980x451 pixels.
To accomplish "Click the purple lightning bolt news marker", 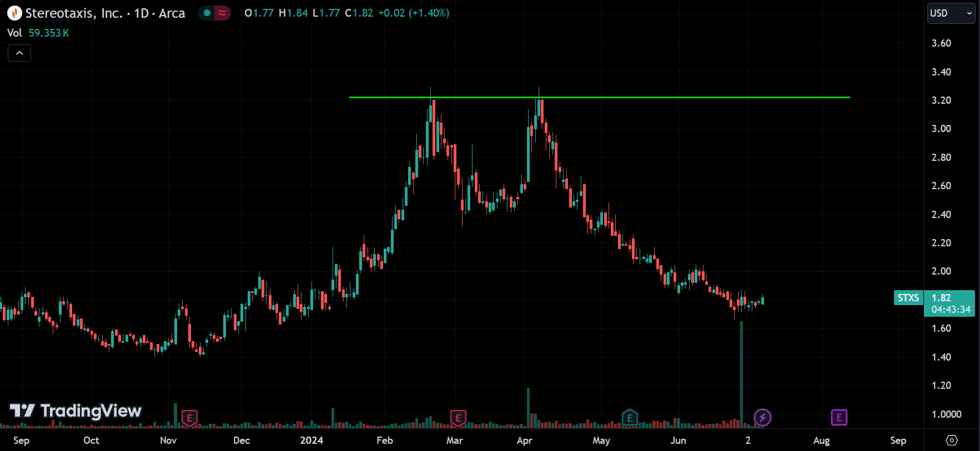I will (762, 417).
